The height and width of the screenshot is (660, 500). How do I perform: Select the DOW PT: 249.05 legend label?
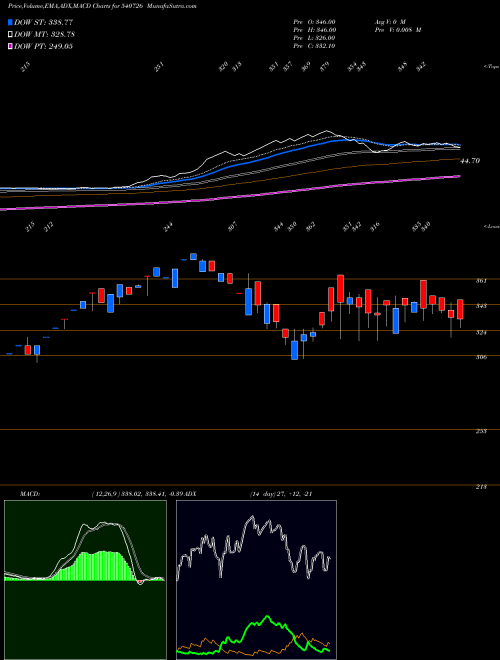(x=43, y=46)
